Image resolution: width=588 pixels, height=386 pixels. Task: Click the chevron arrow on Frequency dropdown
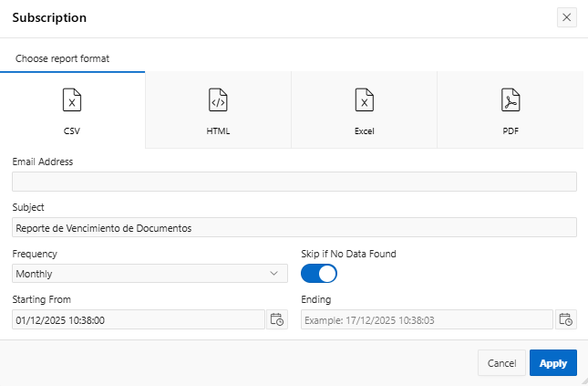coord(274,274)
